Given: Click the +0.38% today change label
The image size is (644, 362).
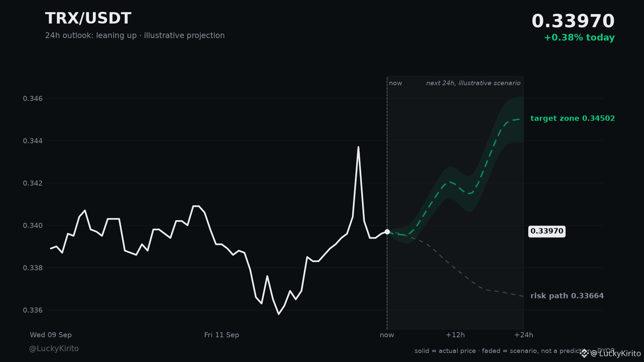Looking at the screenshot, I should pos(579,38).
